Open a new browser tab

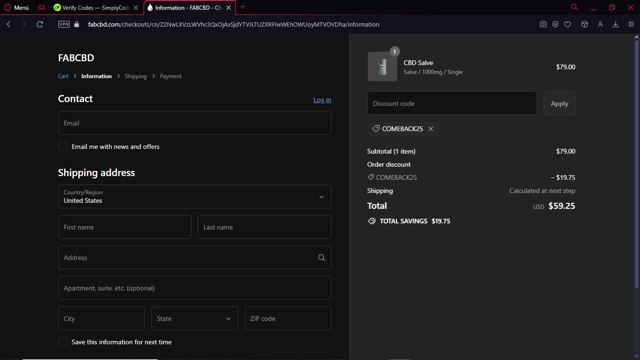point(242,7)
